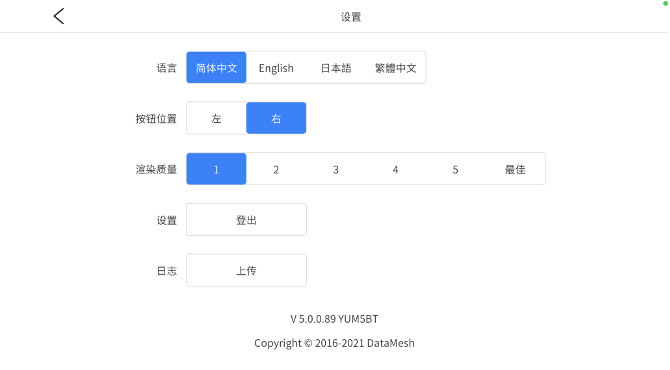This screenshot has height=370, width=670.
Task: Click the green status dot indicator
Action: 665,3
